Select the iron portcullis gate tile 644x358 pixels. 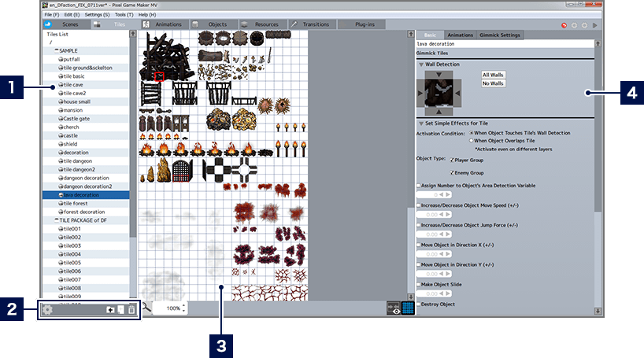pos(183,171)
